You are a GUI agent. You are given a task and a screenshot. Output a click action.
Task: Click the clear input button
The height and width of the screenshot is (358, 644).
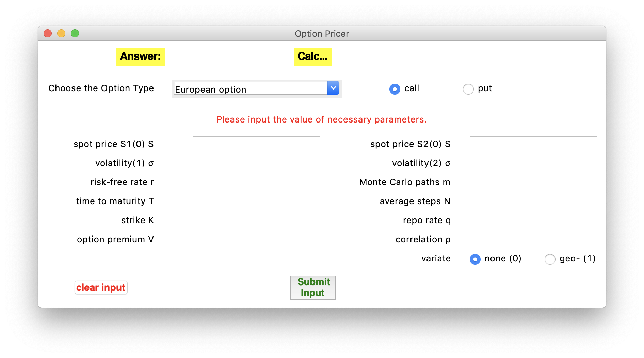pos(101,288)
